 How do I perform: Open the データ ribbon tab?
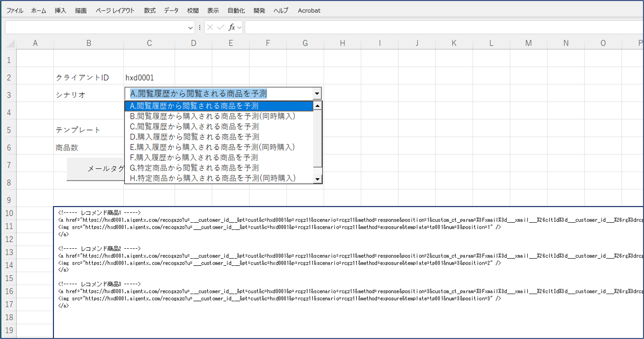click(x=172, y=10)
